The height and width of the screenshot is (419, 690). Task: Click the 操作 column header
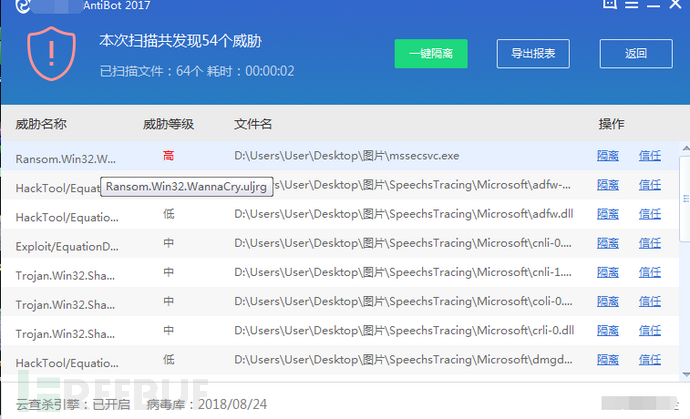pyautogui.click(x=611, y=124)
